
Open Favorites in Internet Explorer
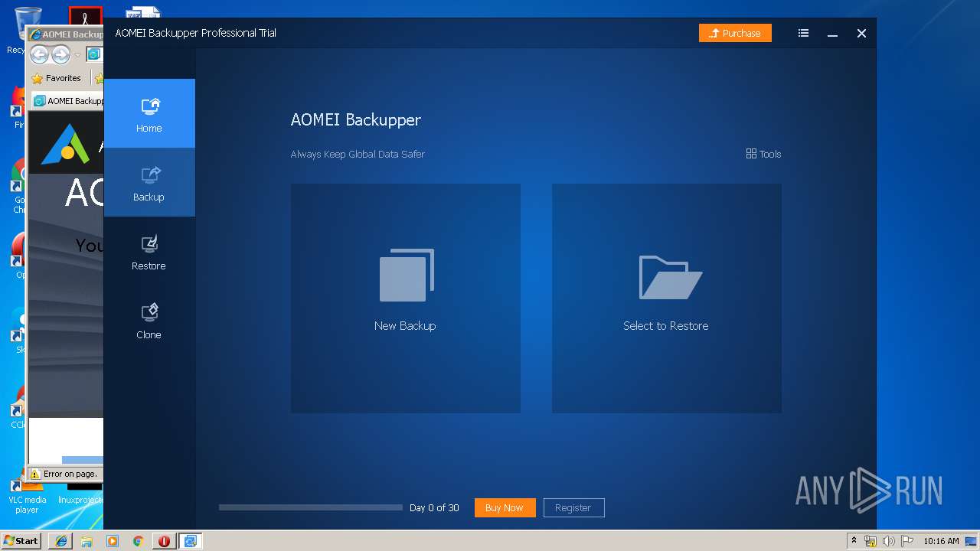tap(56, 78)
